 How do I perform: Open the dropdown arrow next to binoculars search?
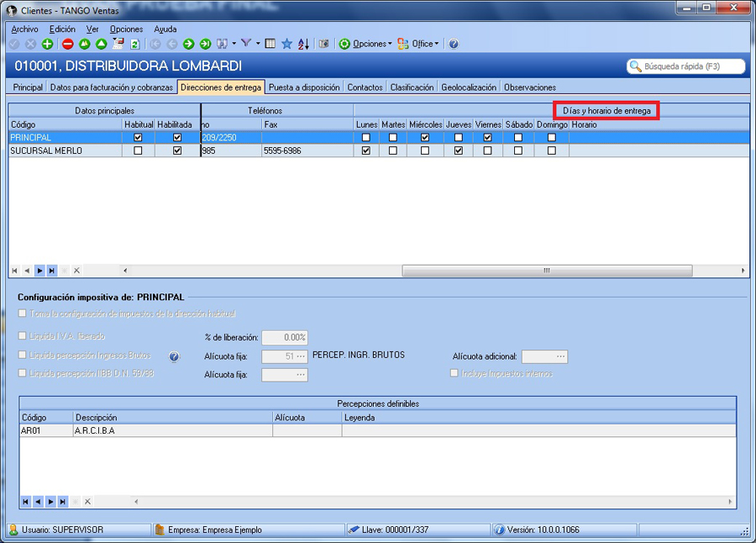[234, 44]
